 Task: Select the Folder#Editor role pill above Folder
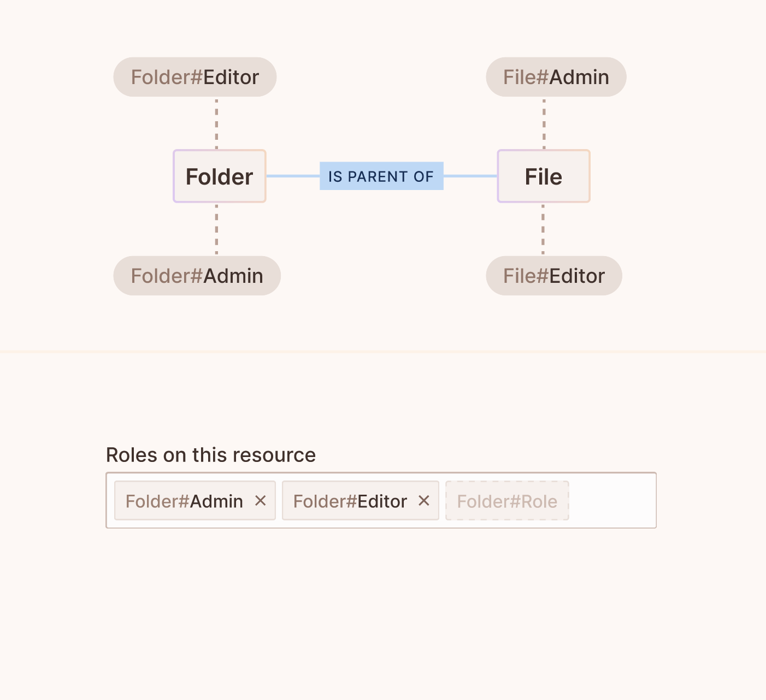[x=195, y=77]
